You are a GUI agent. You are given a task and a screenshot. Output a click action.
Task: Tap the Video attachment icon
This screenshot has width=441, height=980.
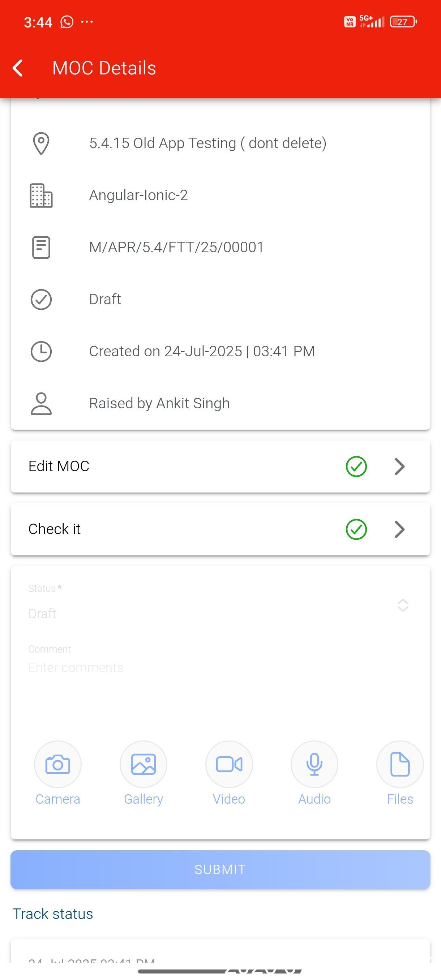(229, 764)
